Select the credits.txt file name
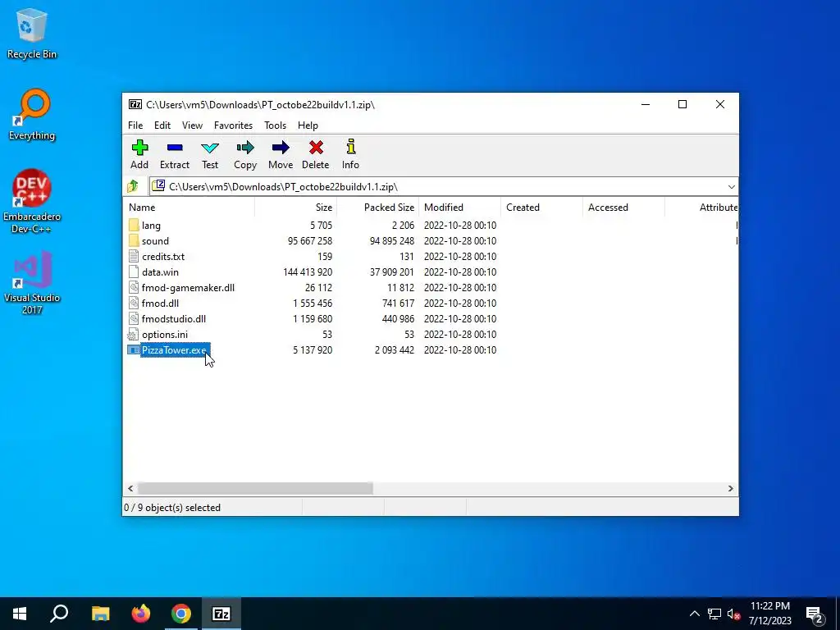Viewport: 840px width, 630px height. [163, 257]
